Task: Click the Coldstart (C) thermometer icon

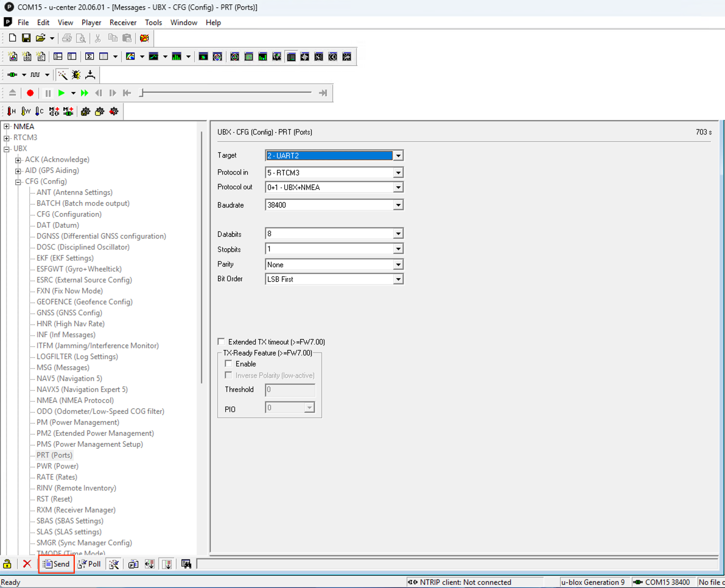Action: click(x=39, y=111)
